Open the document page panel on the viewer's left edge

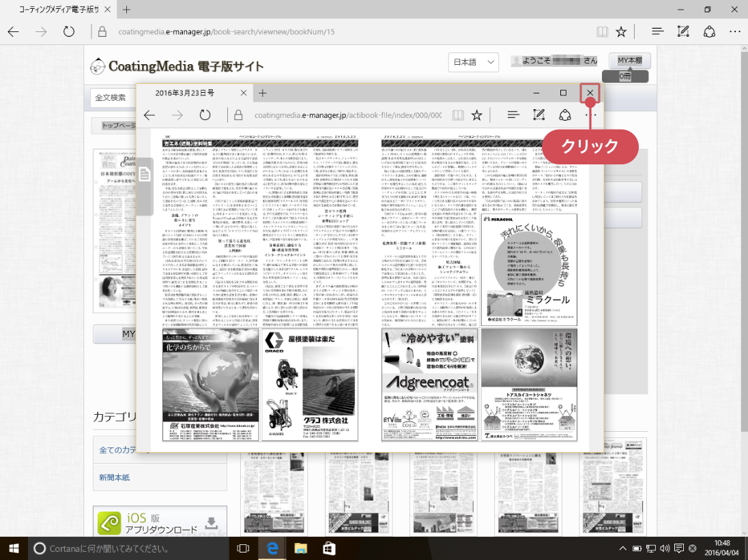click(x=145, y=175)
